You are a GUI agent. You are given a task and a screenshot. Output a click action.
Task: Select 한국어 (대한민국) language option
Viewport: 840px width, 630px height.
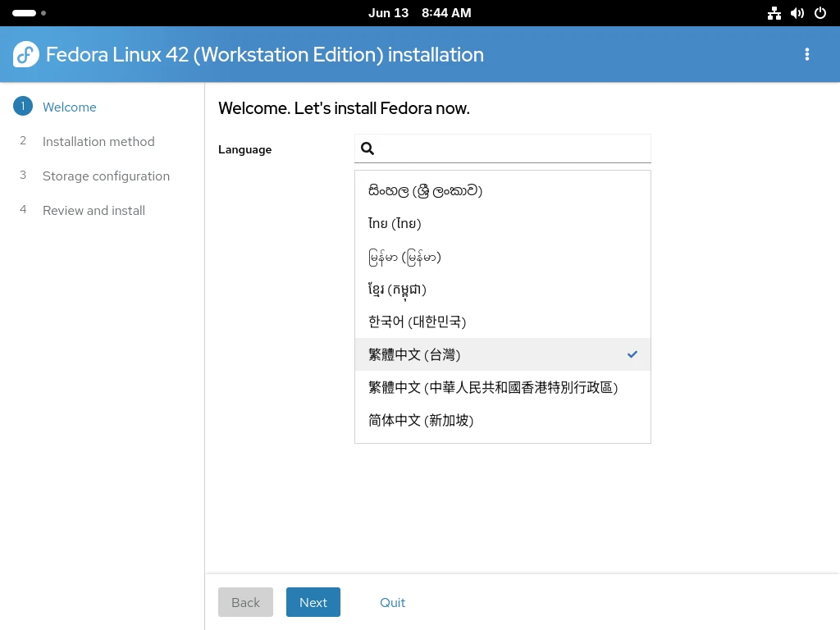point(418,322)
